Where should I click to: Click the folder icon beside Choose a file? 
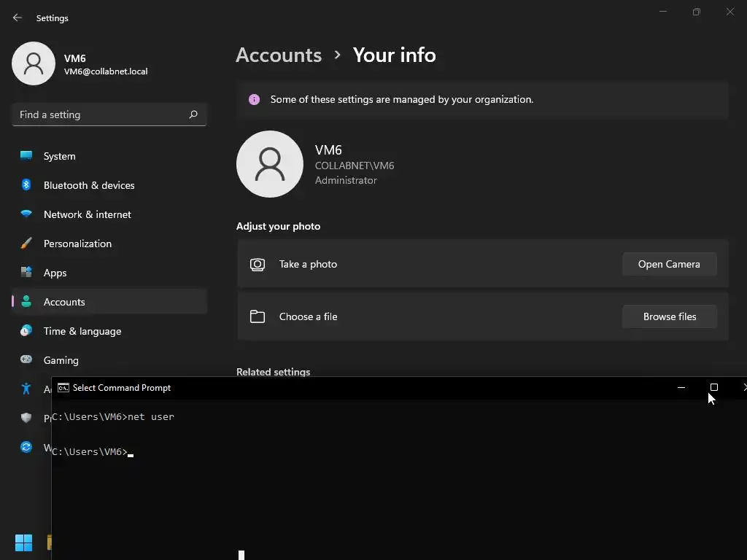[258, 316]
